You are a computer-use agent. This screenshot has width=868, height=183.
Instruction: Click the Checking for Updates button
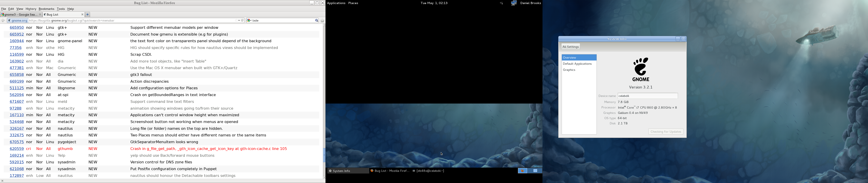click(666, 132)
